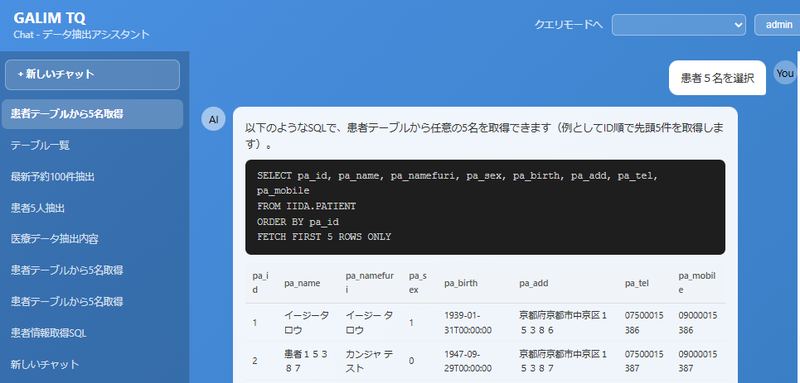Viewport: 800px width, 383px height.
Task: Click the pa_birth column header
Action: coord(461,283)
